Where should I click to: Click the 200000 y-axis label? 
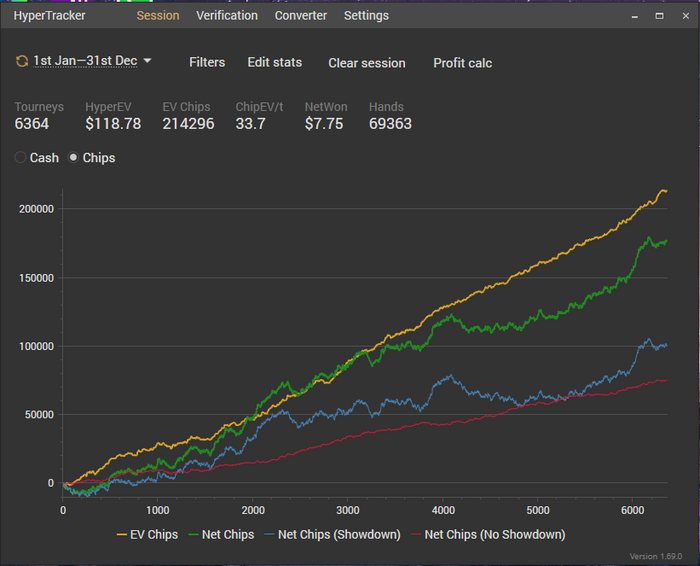[x=36, y=209]
